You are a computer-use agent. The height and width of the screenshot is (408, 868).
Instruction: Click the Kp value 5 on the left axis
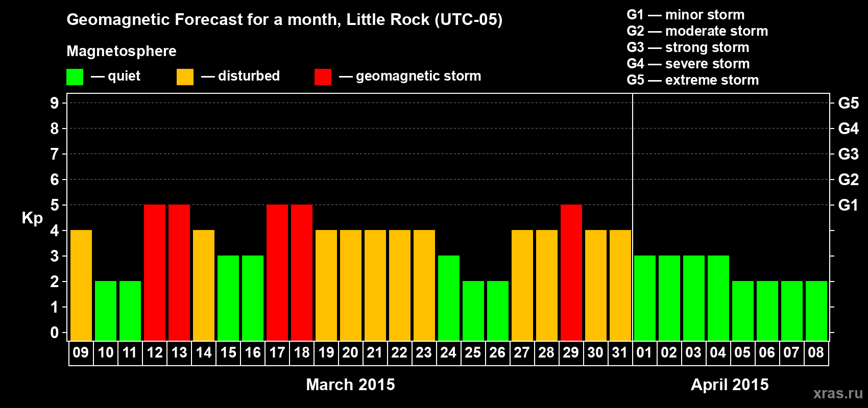click(x=55, y=205)
